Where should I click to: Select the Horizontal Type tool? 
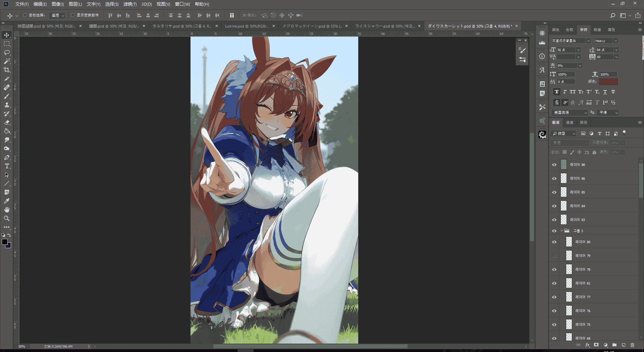pos(7,166)
